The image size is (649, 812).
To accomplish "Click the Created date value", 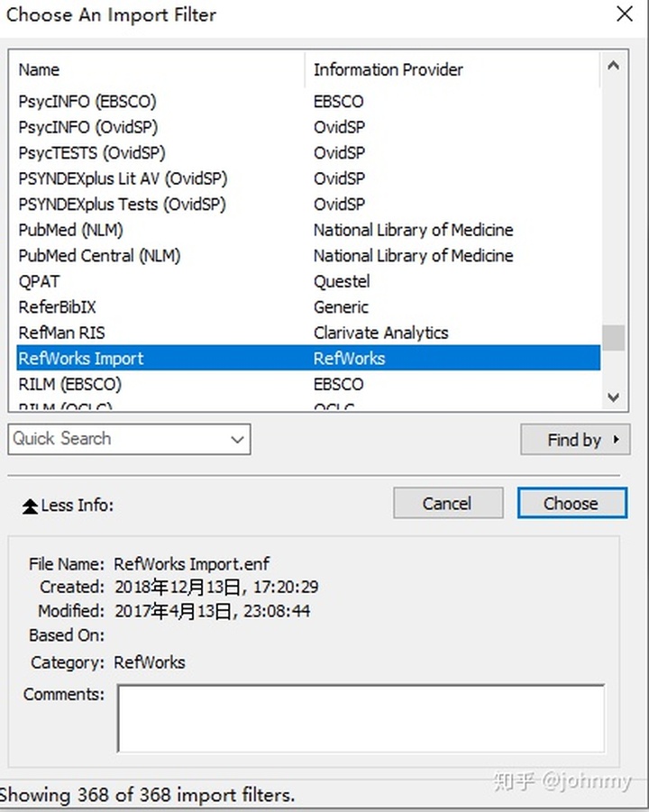I will (216, 587).
